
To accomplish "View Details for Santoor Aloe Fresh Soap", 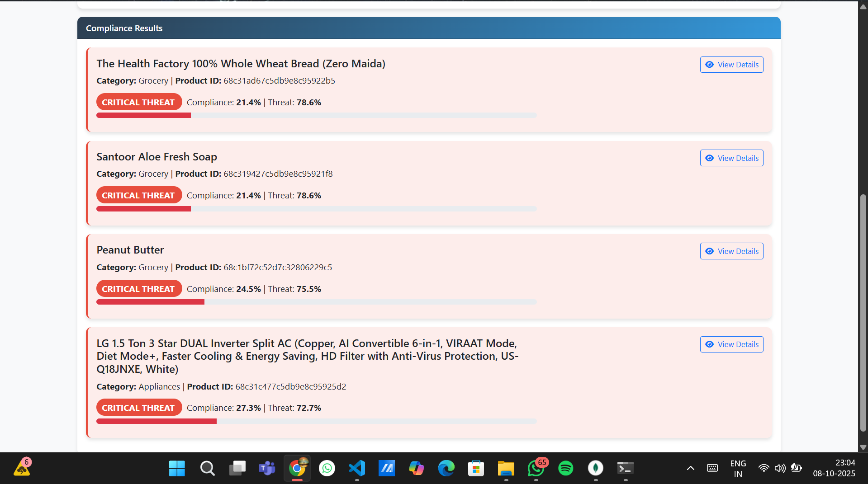I will (731, 158).
